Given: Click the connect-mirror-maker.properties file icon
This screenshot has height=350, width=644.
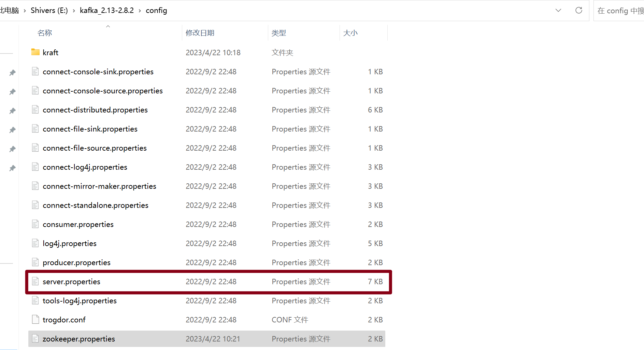Looking at the screenshot, I should click(x=35, y=186).
